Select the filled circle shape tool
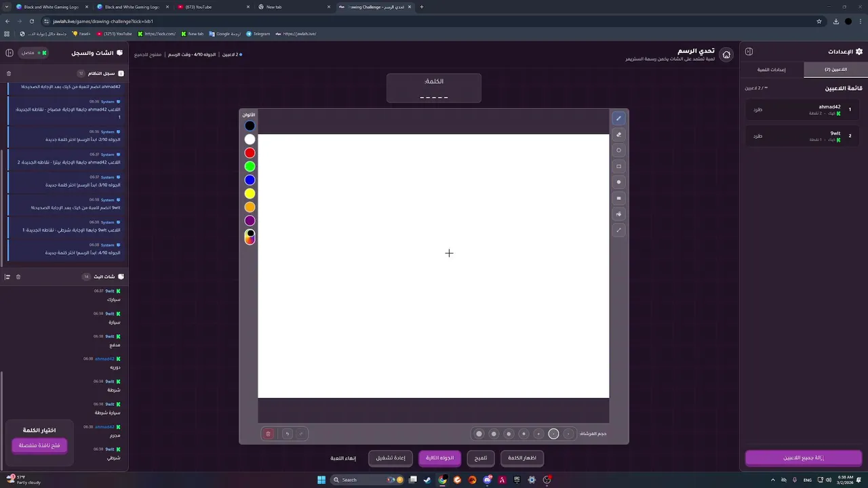The width and height of the screenshot is (868, 488). 618,182
